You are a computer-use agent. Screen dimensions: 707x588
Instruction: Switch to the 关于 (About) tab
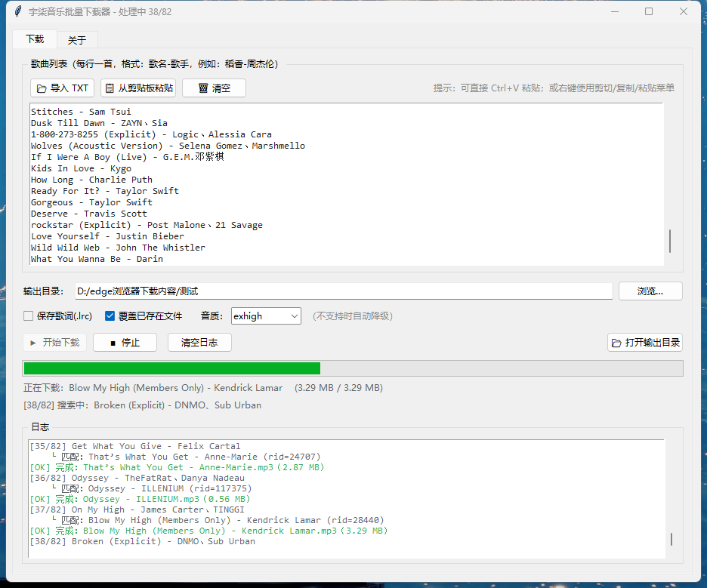[77, 40]
